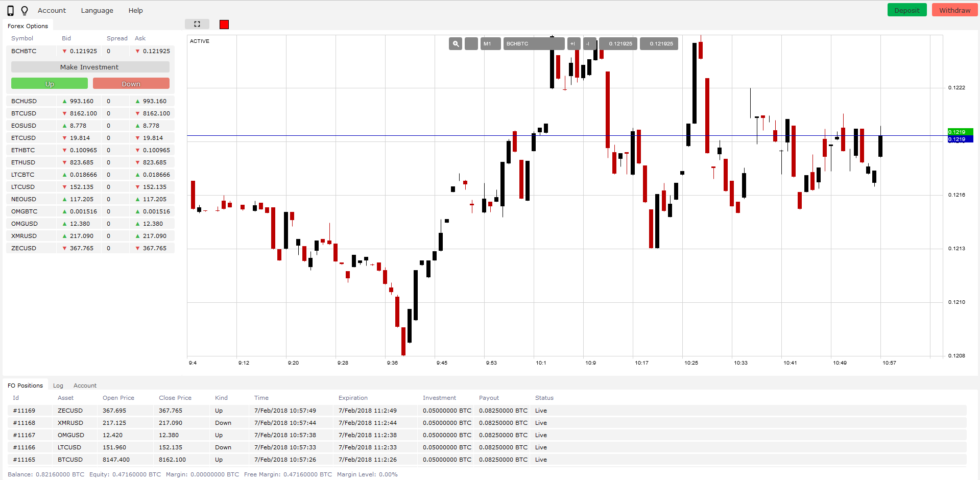Image resolution: width=980 pixels, height=480 pixels.
Task: Click the zoom magnifier on chart toolbar
Action: [456, 44]
